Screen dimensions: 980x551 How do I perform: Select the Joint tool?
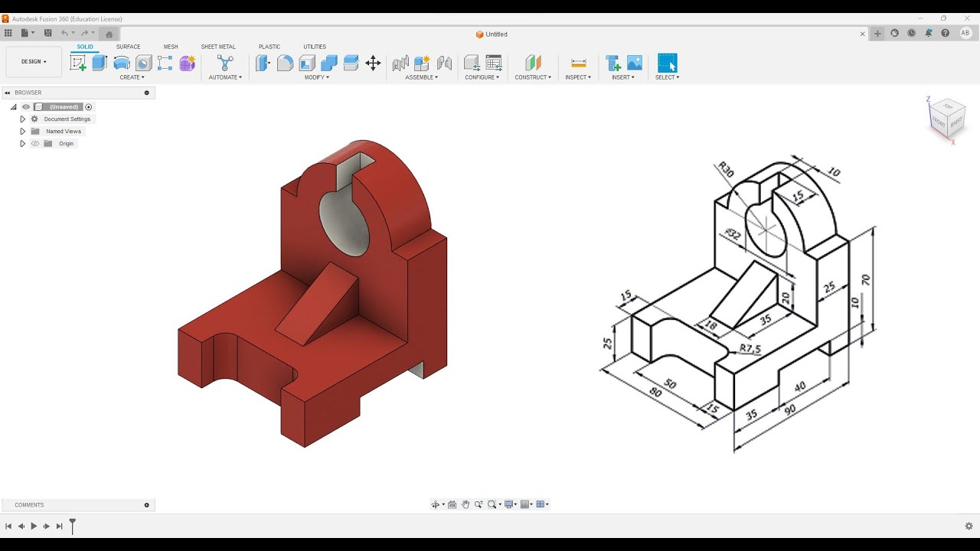pyautogui.click(x=400, y=64)
